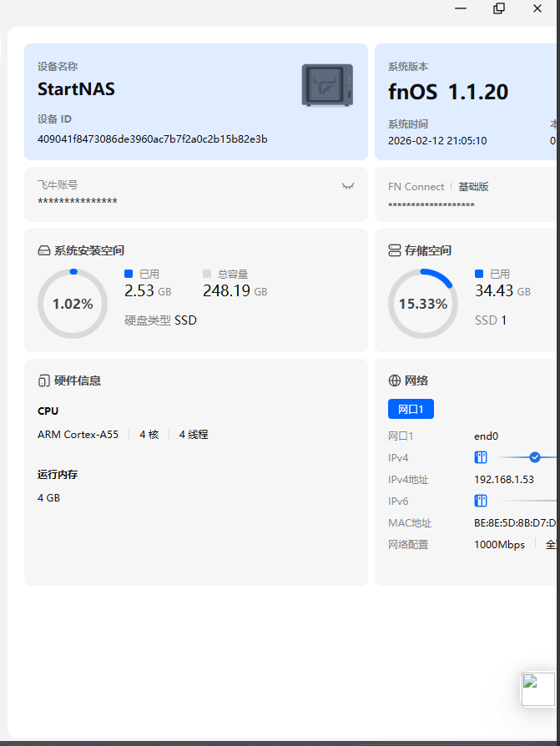Viewport: 560px width, 746px height.
Task: Click the FN Connect label
Action: pyautogui.click(x=416, y=187)
